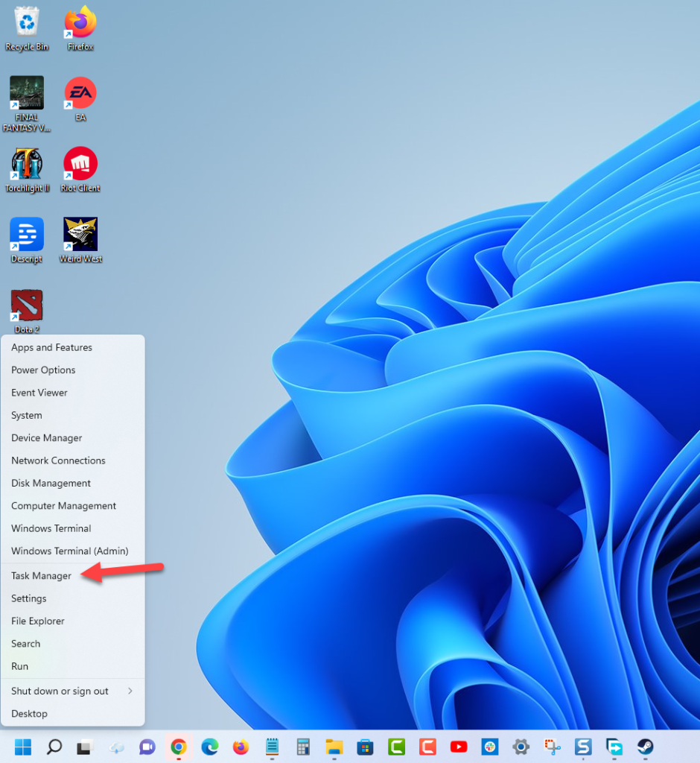
Task: Select the Riot Client desktop shortcut
Action: tap(80, 170)
